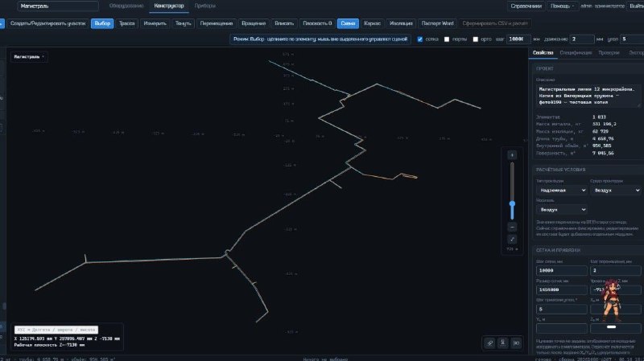
Task: Open the Спецификация panel tab
Action: pyautogui.click(x=576, y=53)
